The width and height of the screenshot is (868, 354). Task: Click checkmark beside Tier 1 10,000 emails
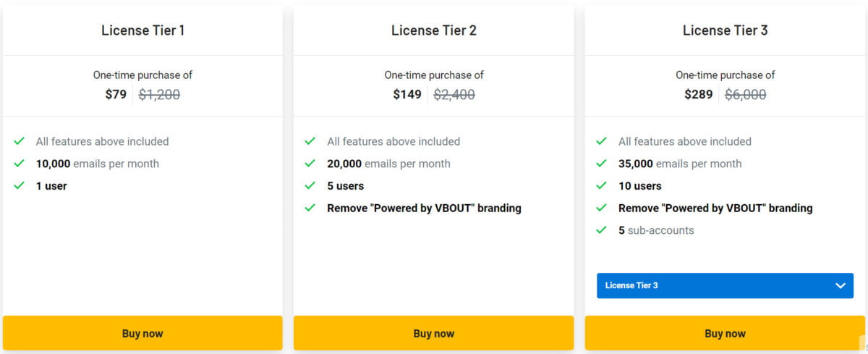pos(20,164)
